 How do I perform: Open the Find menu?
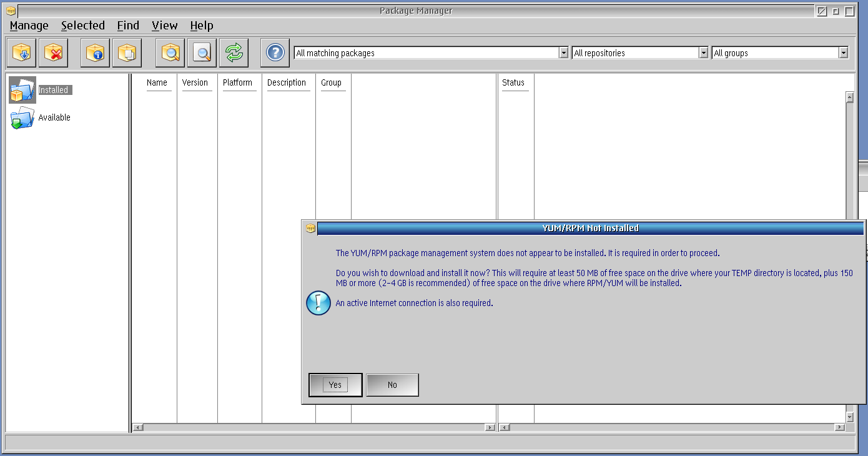click(128, 26)
